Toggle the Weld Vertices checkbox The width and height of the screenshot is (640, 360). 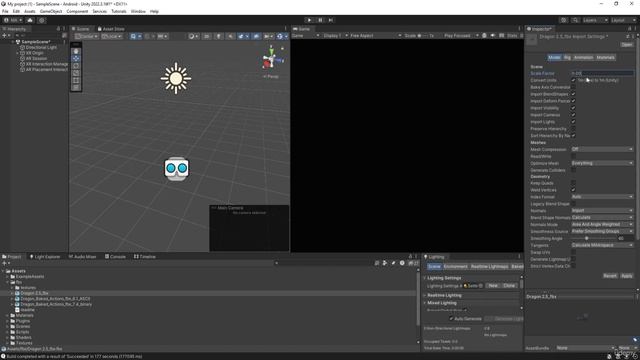(573, 190)
